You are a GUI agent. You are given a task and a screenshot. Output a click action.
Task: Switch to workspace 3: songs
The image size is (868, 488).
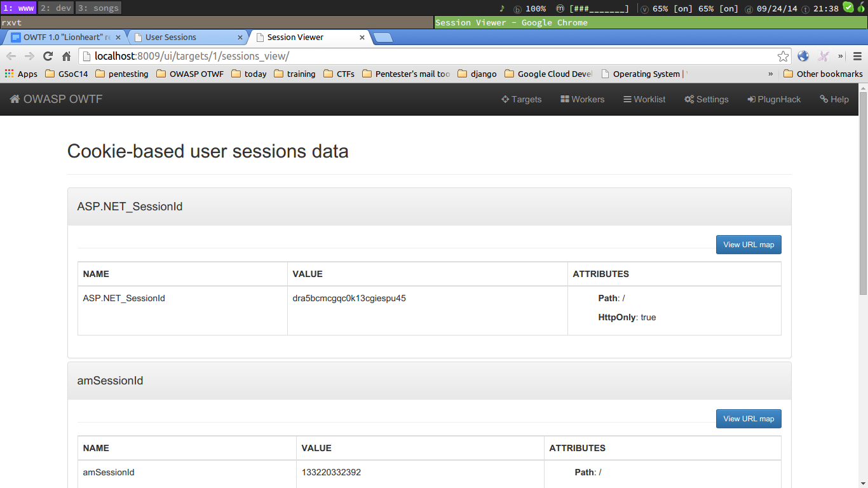coord(98,8)
